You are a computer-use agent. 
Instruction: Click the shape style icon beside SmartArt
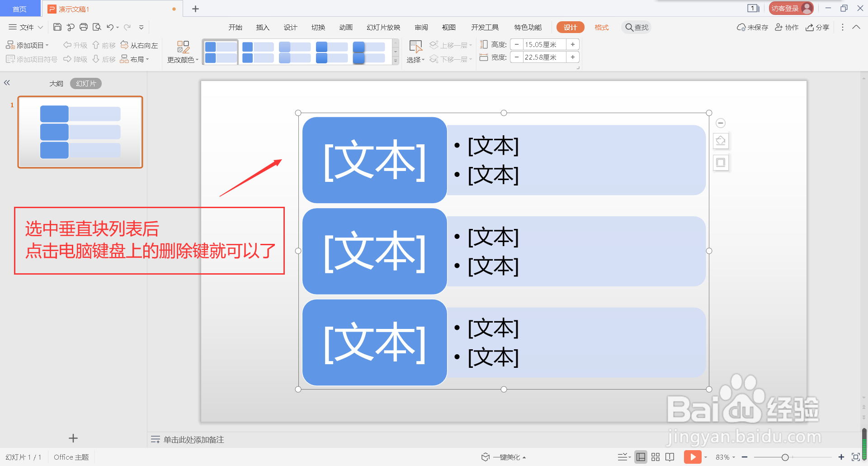pos(721,141)
